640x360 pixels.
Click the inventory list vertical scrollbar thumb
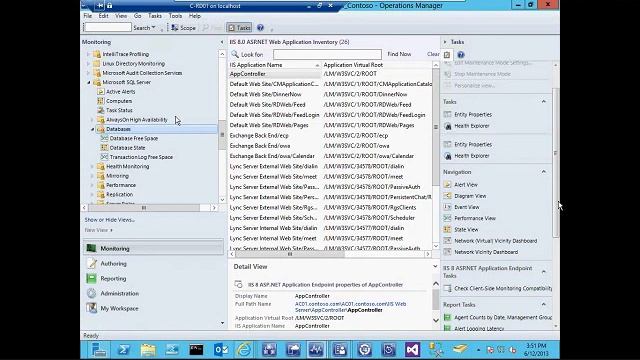(436, 127)
